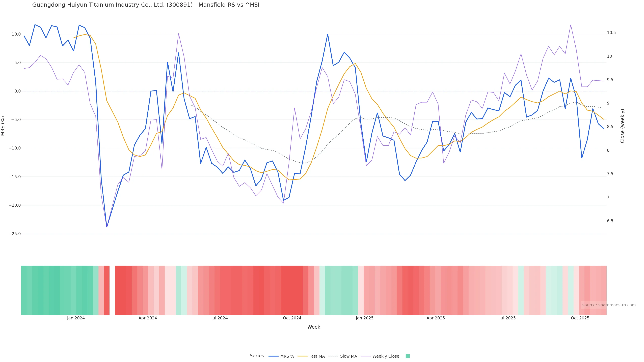Click the Oct 2025 x-axis label
Viewport: 644px width, 362px height.
(x=580, y=318)
